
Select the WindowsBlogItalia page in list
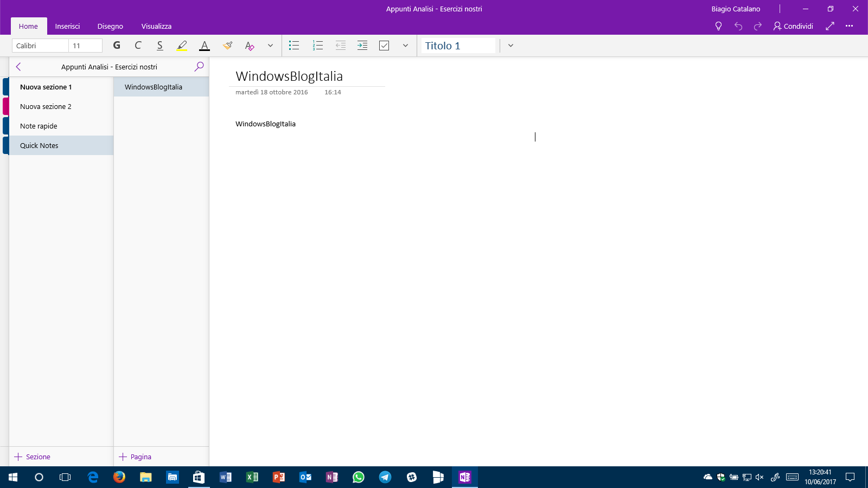[161, 87]
